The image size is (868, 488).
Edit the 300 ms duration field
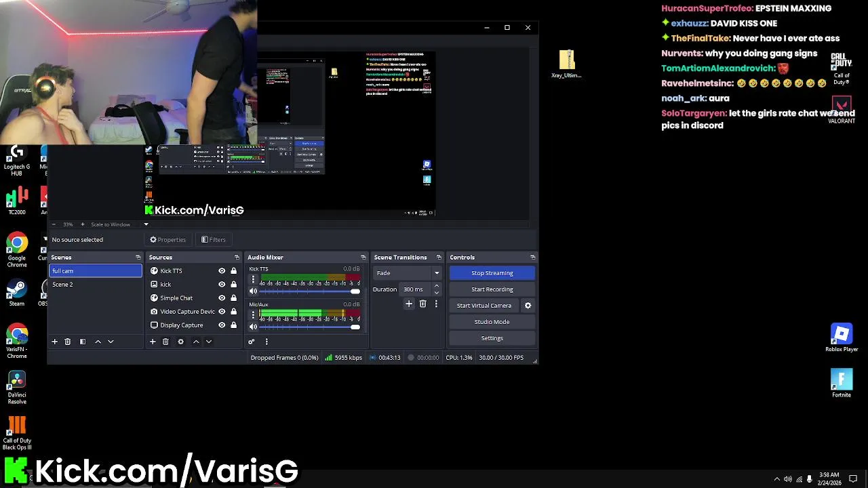click(416, 289)
